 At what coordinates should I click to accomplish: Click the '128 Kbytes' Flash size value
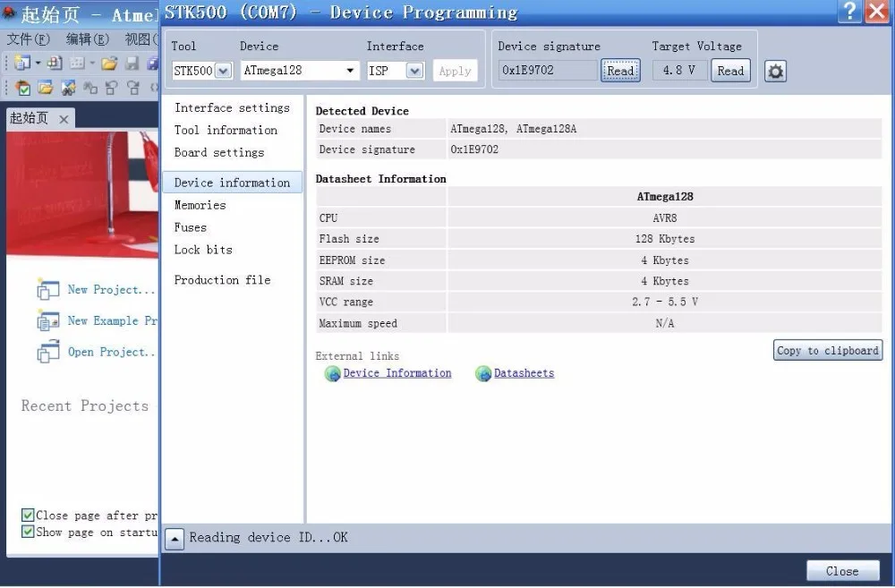pos(665,239)
